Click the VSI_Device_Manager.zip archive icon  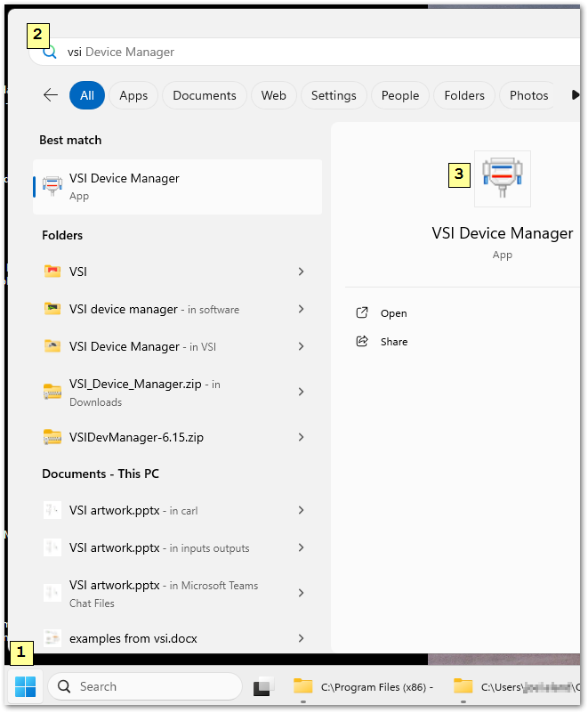(52, 392)
